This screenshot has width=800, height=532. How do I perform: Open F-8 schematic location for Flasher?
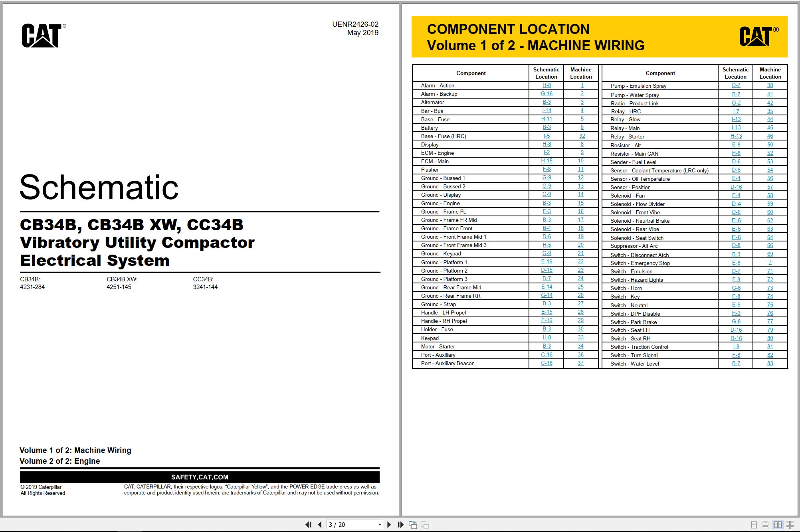click(x=547, y=169)
